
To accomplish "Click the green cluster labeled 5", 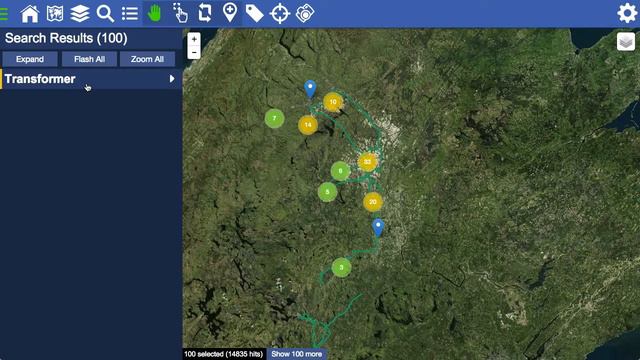I will coord(327,192).
